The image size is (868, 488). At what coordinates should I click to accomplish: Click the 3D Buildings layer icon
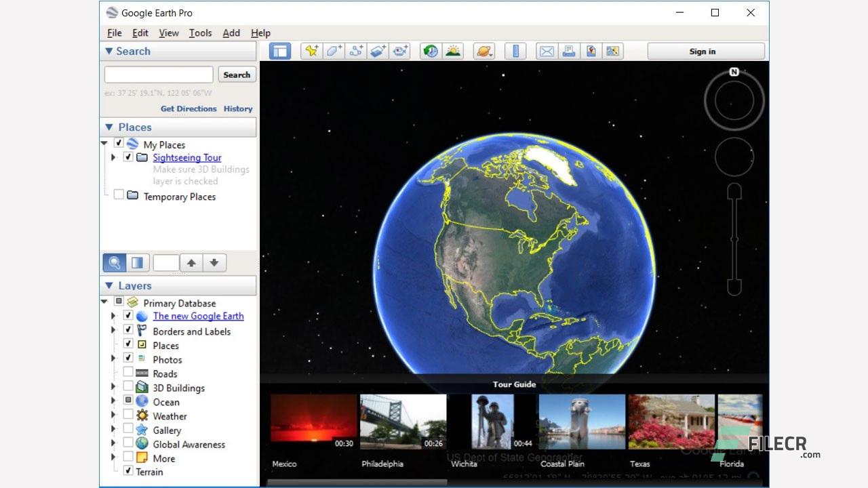point(142,388)
